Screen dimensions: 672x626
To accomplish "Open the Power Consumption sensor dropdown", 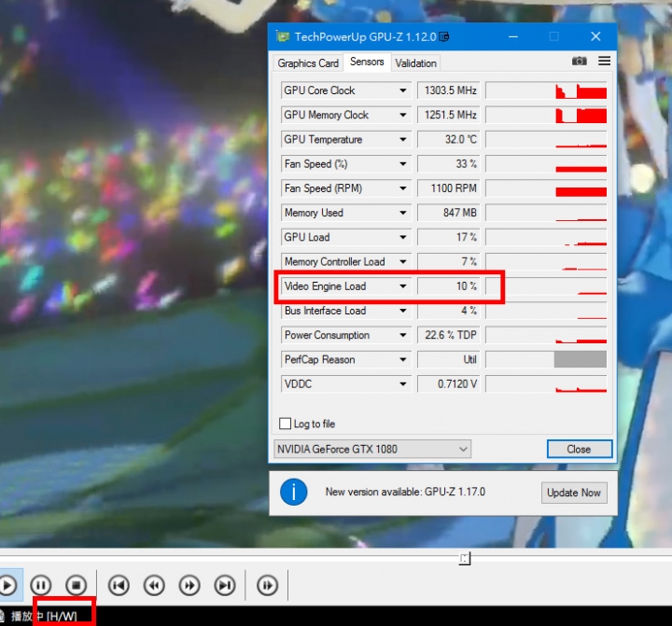I will 403,335.
